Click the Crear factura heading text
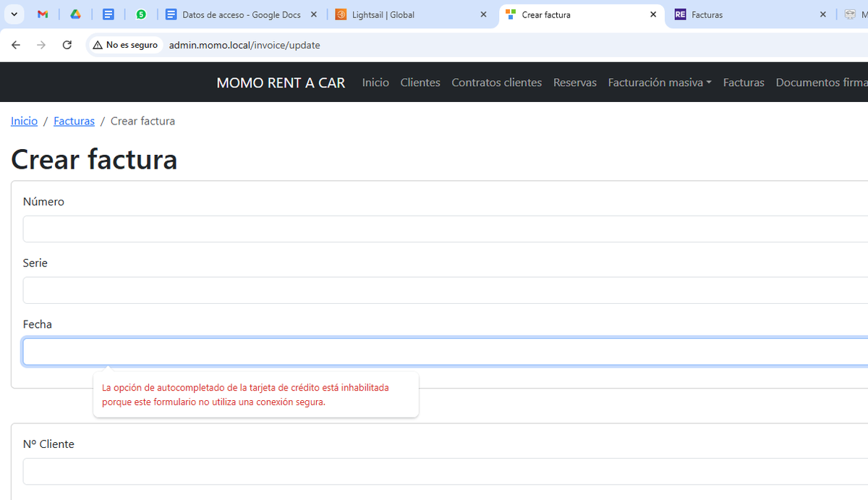This screenshot has width=868, height=500. tap(94, 159)
